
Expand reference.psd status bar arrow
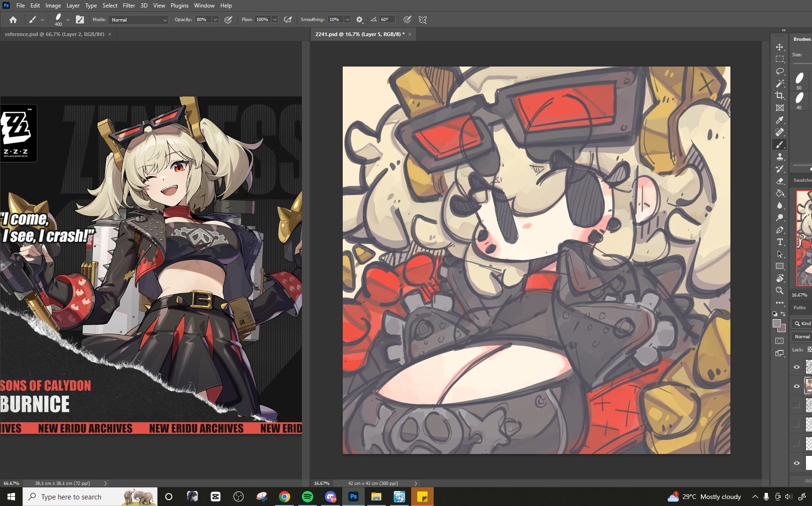coord(105,483)
